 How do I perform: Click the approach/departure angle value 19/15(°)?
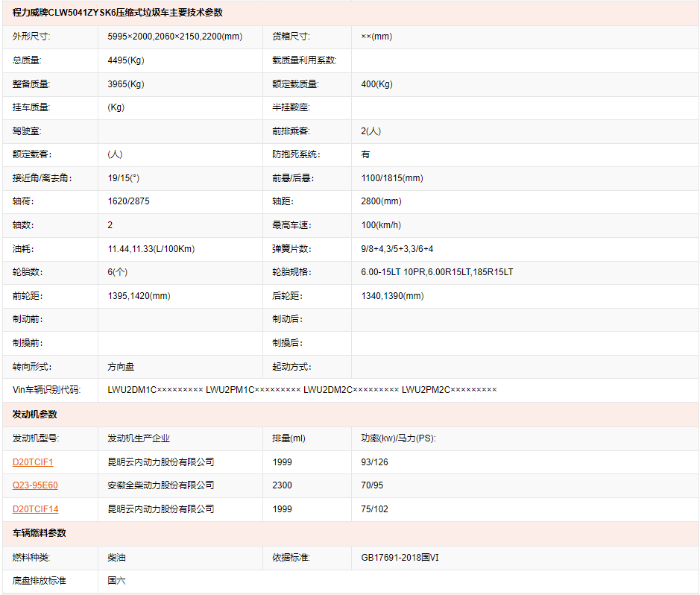pyautogui.click(x=124, y=178)
